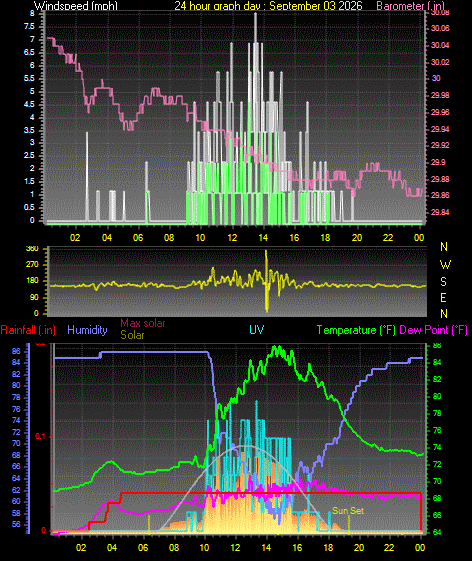The height and width of the screenshot is (561, 472).
Task: Click the 12 hour tick on windspeed graph
Action: pos(232,238)
